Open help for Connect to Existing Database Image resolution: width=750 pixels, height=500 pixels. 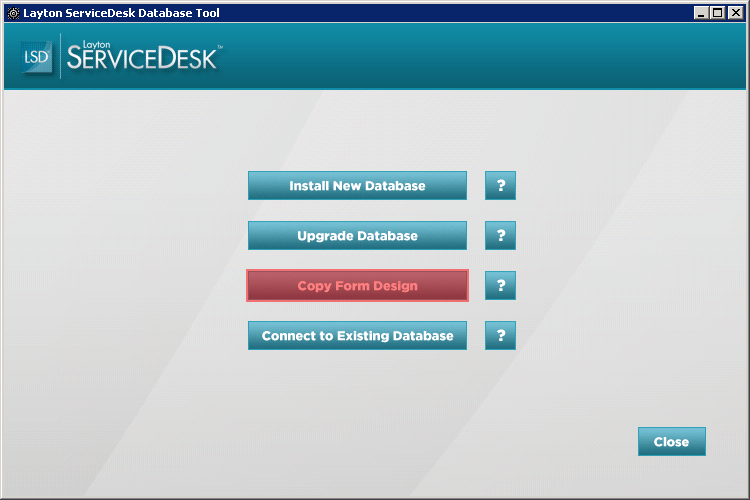pos(500,335)
